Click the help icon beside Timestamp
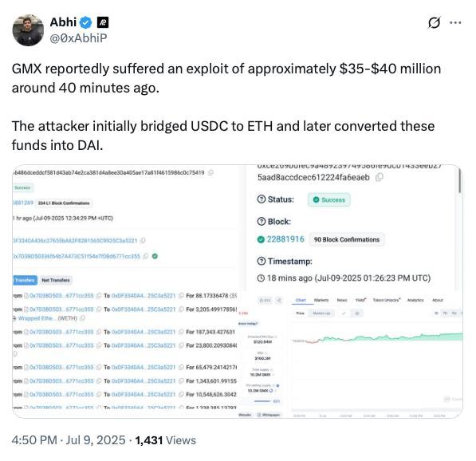 (261, 261)
